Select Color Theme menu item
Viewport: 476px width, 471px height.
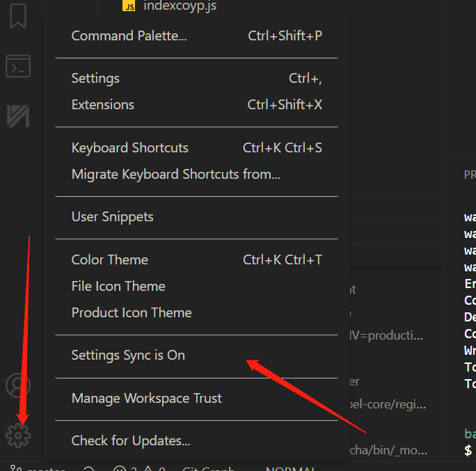tap(110, 260)
